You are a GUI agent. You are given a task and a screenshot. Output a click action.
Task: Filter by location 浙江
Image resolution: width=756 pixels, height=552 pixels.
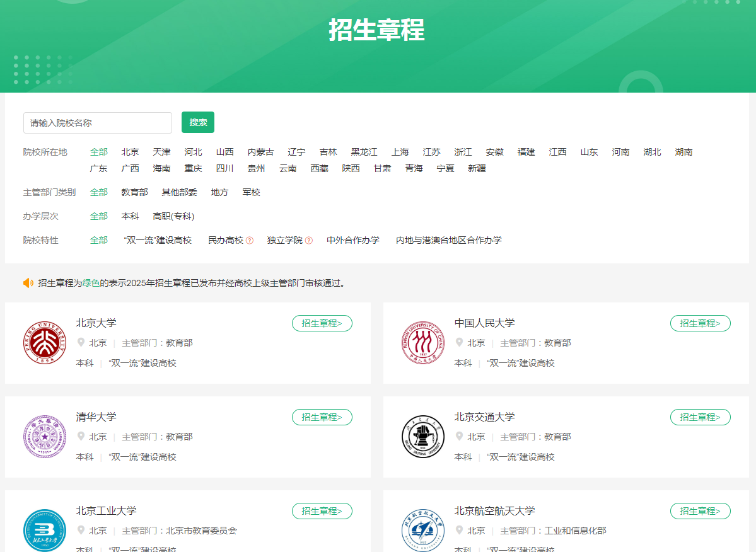(x=463, y=152)
